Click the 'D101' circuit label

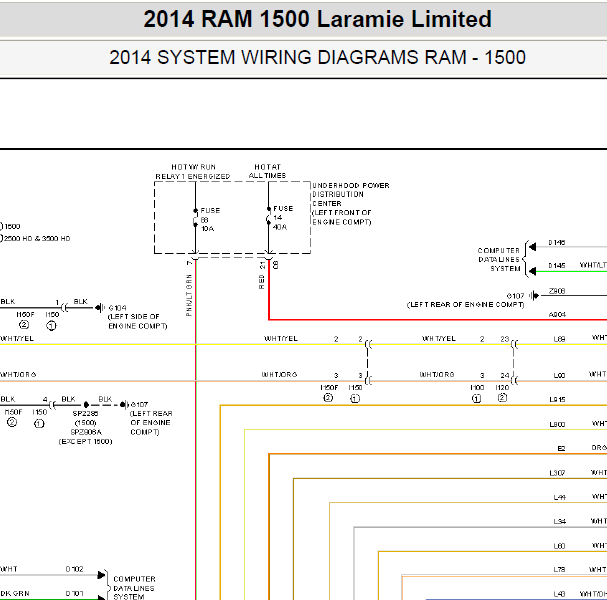74,593
